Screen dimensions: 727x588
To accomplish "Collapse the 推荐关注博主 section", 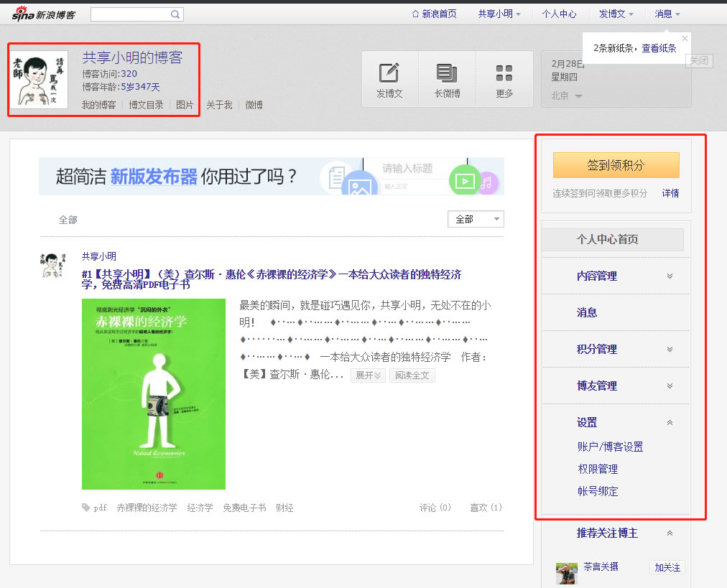I will click(x=670, y=533).
